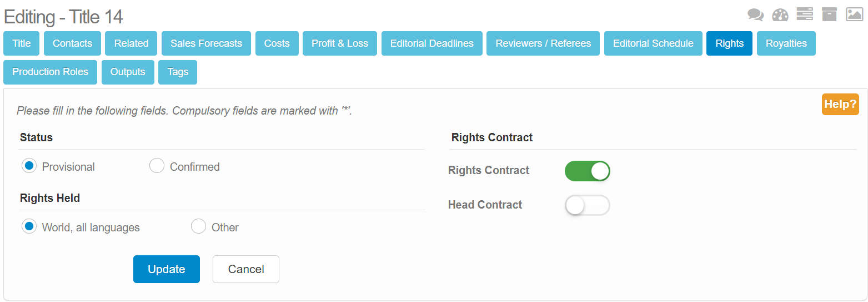Select the Provisional status radio button
Viewport: 868px width, 302px height.
click(x=29, y=166)
